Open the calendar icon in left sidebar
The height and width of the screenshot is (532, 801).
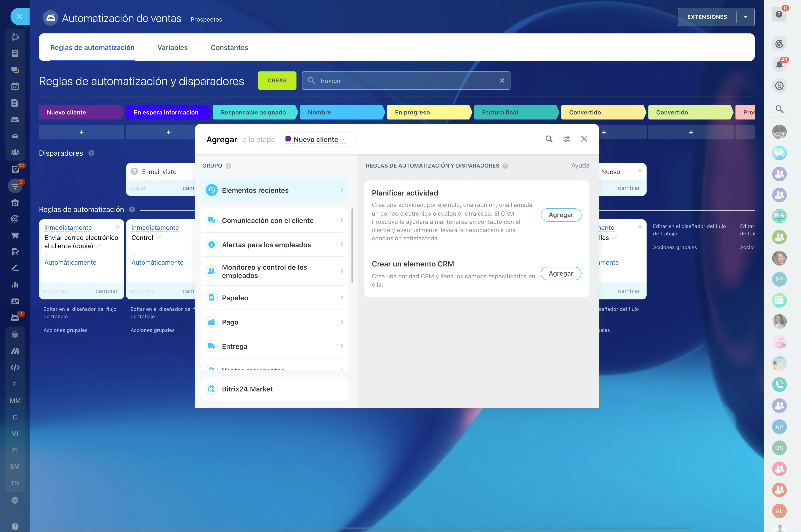coord(15,86)
